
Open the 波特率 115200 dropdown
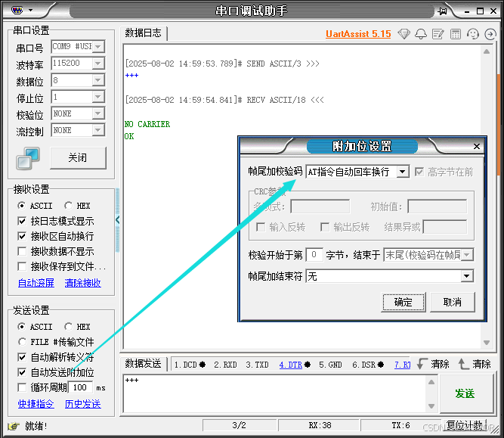[x=98, y=64]
